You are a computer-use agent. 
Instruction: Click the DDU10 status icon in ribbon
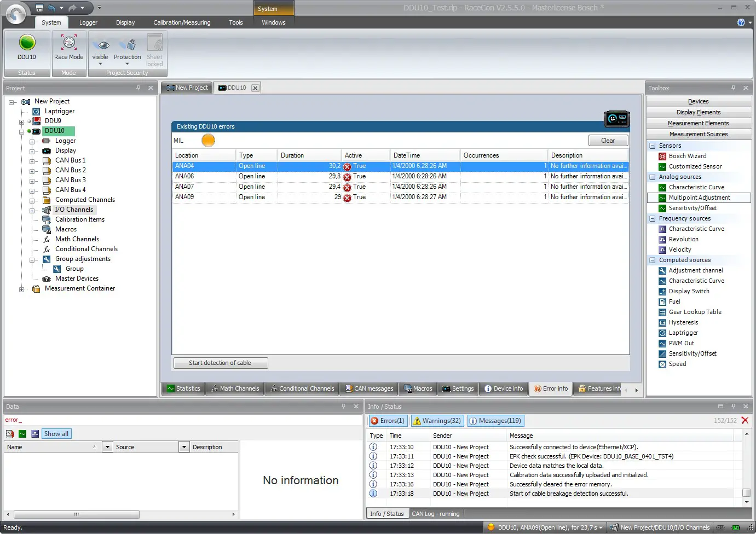click(27, 43)
